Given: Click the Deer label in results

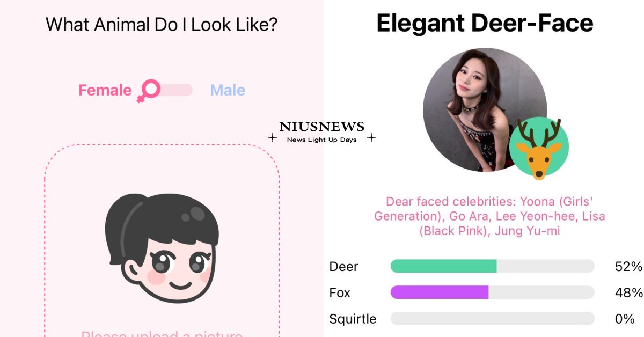Looking at the screenshot, I should tap(343, 266).
